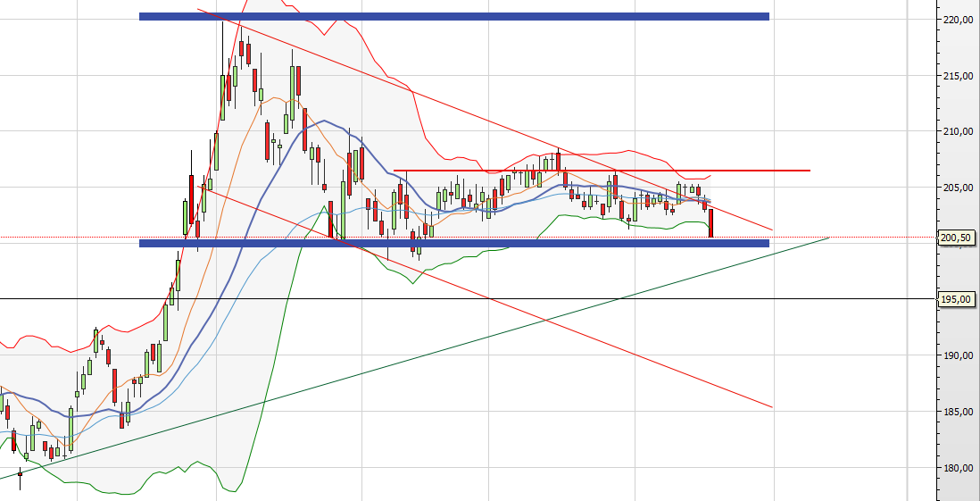This screenshot has height=501, width=980.
Task: Click the 220,00 price axis label
Action: point(955,20)
